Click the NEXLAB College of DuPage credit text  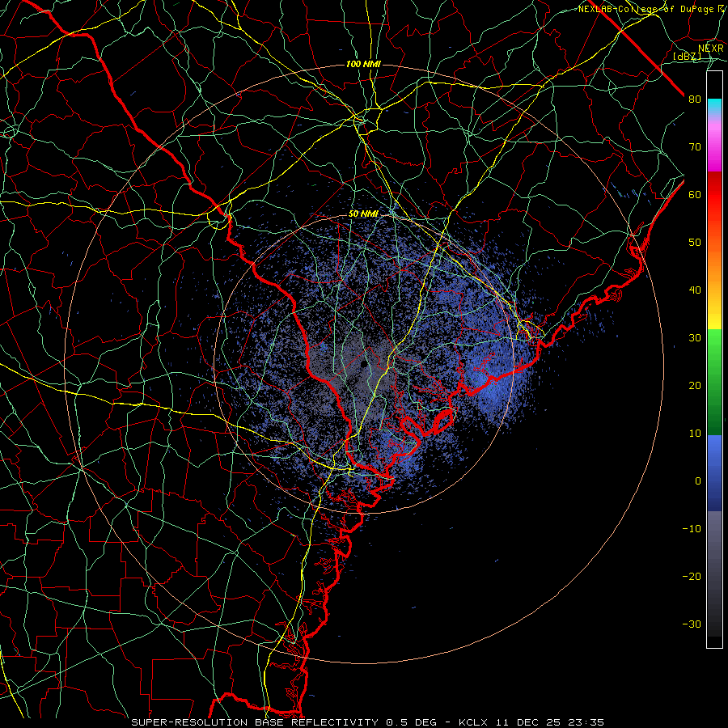pos(650,9)
